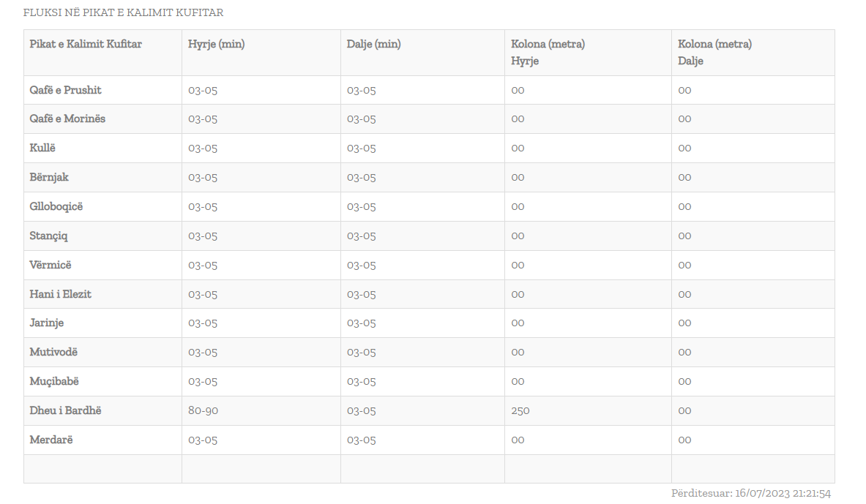
Task: Select the Dheu i Bardhë row label
Action: click(x=66, y=410)
